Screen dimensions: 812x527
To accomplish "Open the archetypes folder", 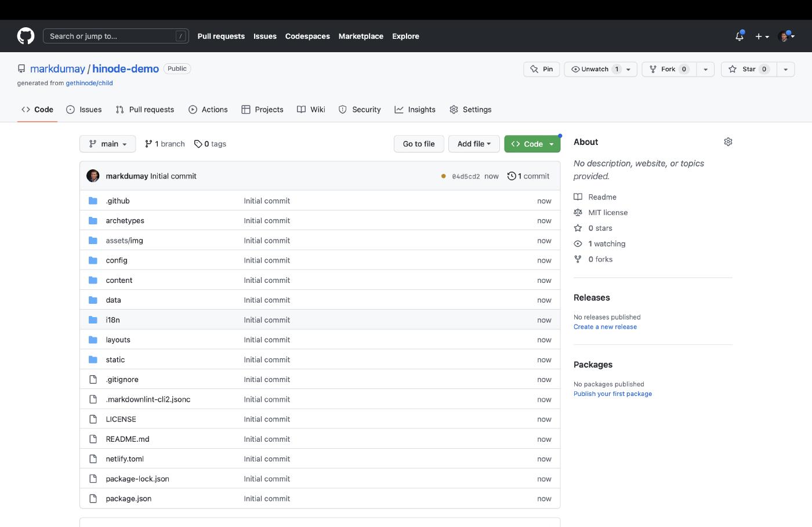I will tap(125, 220).
